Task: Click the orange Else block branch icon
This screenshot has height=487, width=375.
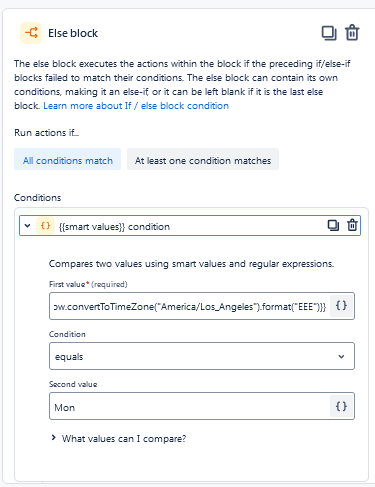Action: click(x=31, y=33)
